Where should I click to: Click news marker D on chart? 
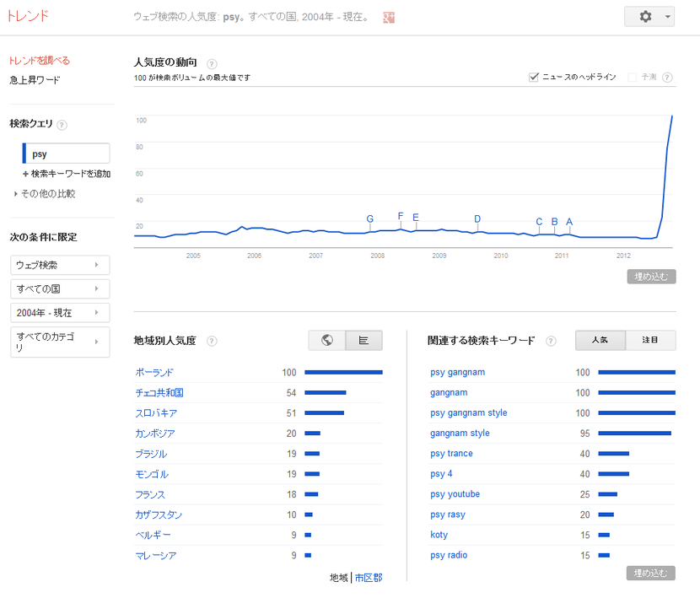point(477,218)
